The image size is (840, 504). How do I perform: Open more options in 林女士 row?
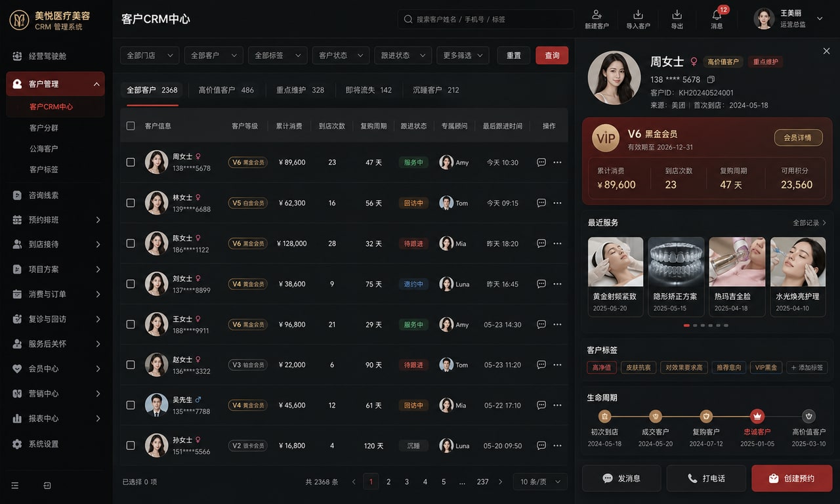tap(558, 203)
